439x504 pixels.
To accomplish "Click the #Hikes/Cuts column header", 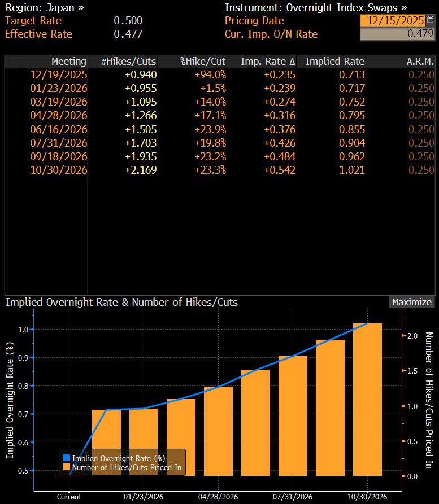I will point(128,62).
